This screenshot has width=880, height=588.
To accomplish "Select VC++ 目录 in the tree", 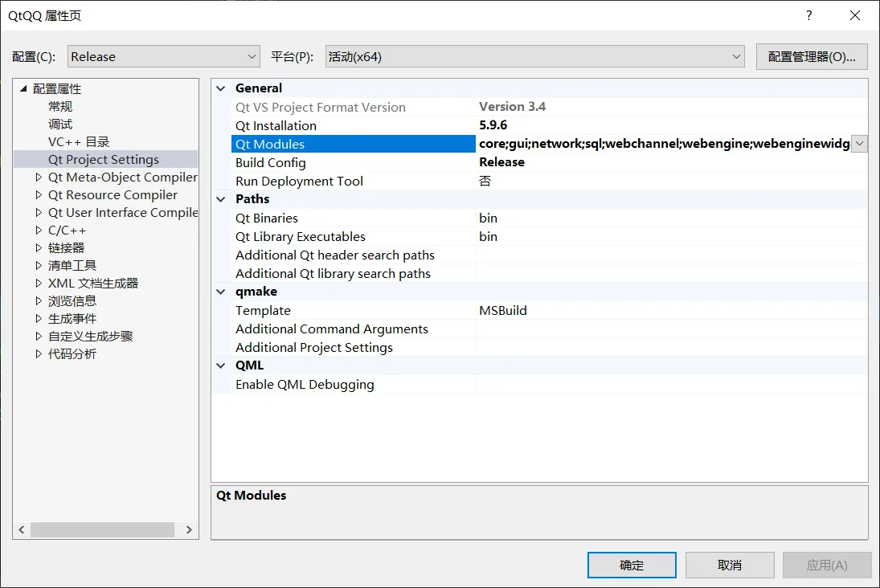I will [79, 142].
